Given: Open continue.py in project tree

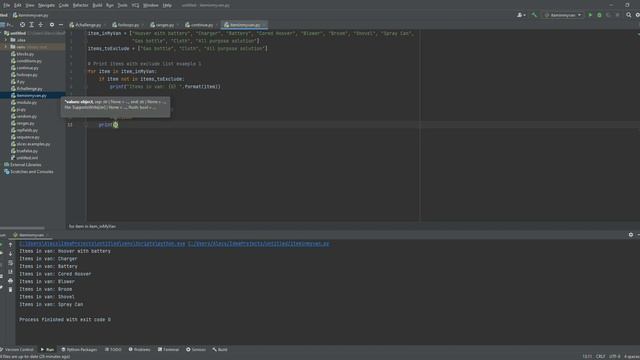Looking at the screenshot, I should (27, 68).
